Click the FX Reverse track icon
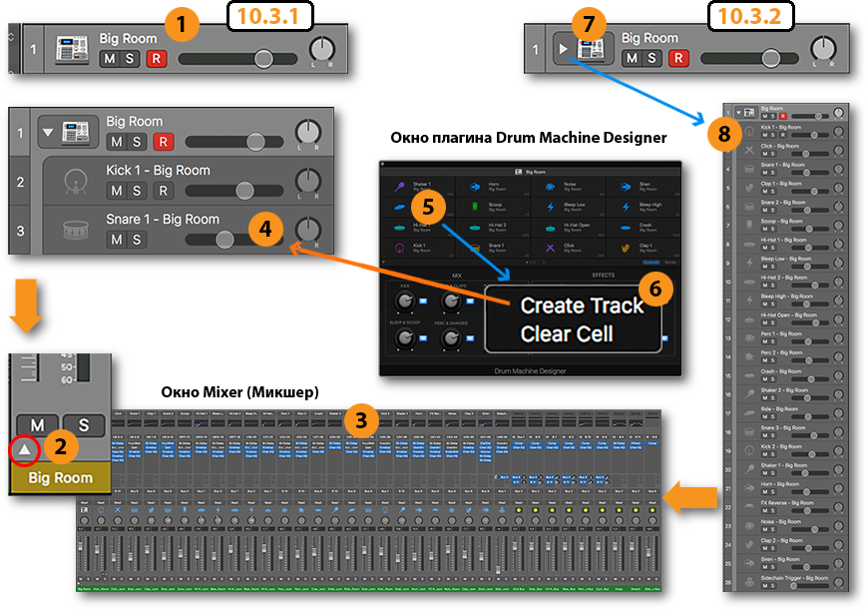This screenshot has height=610, width=868. (x=749, y=506)
